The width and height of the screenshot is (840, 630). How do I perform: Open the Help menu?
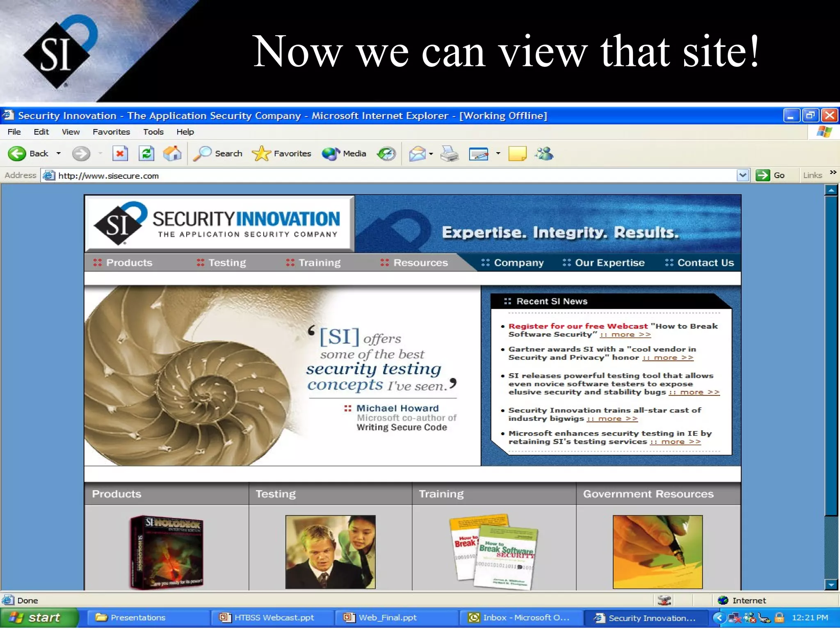pyautogui.click(x=185, y=132)
